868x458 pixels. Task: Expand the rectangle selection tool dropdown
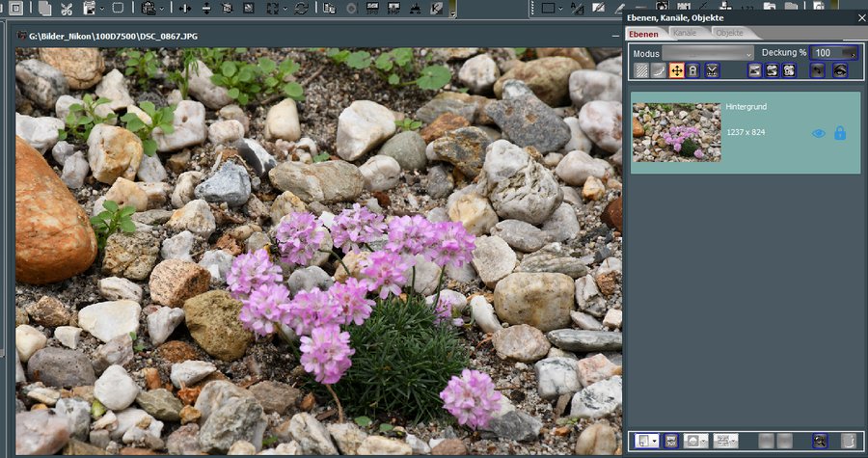click(561, 9)
